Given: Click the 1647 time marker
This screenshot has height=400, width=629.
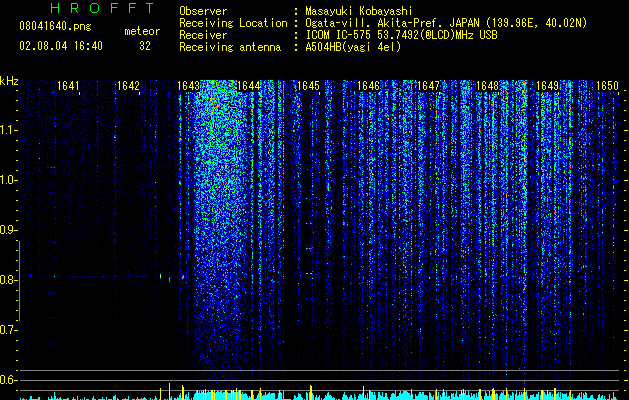Looking at the screenshot, I should (428, 86).
